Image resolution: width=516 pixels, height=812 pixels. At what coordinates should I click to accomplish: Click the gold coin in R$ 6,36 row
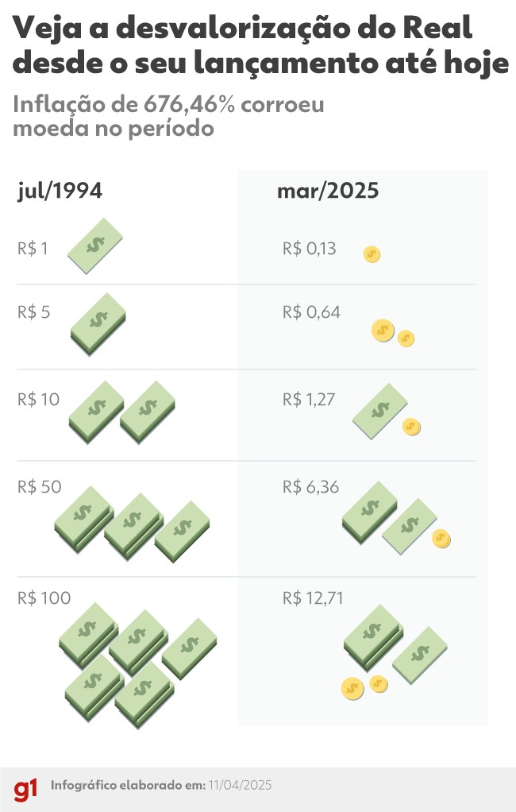441,539
